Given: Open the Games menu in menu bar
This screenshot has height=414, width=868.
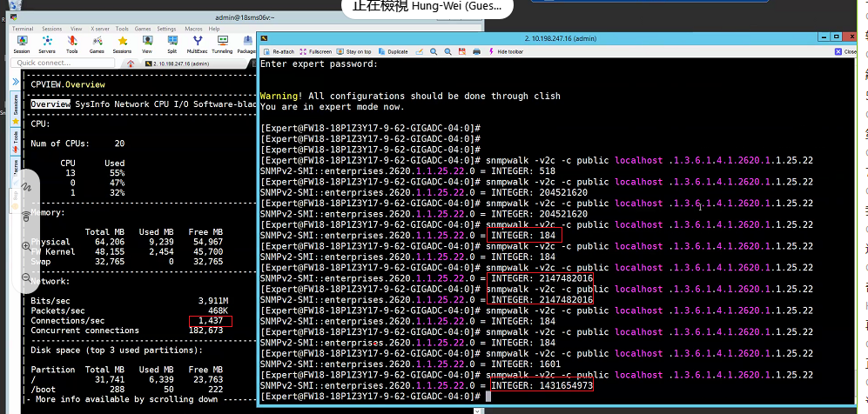Looking at the screenshot, I should pos(143,29).
